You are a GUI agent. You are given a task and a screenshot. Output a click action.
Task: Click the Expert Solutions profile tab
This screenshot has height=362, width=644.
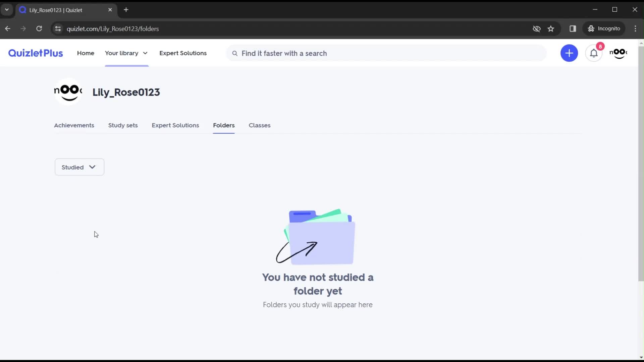click(x=175, y=125)
